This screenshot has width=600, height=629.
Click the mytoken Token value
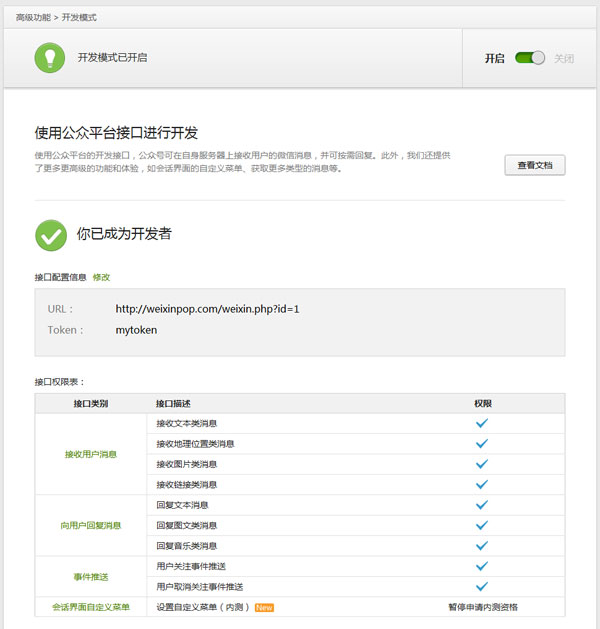[x=136, y=330]
